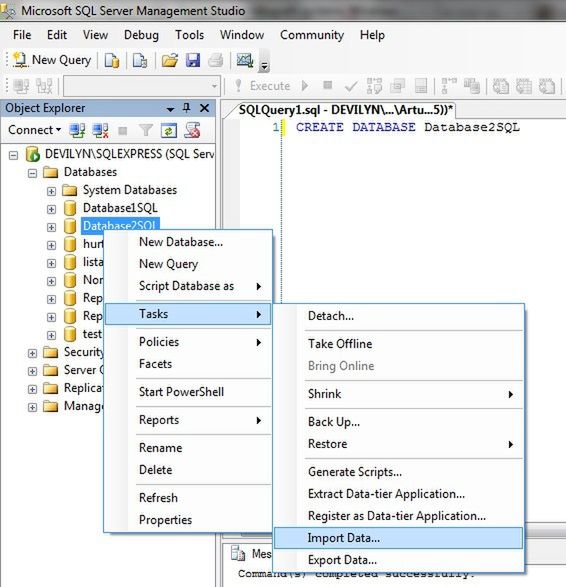This screenshot has height=587, width=566.
Task: Choose Detach... in Tasks submenu
Action: pos(399,316)
